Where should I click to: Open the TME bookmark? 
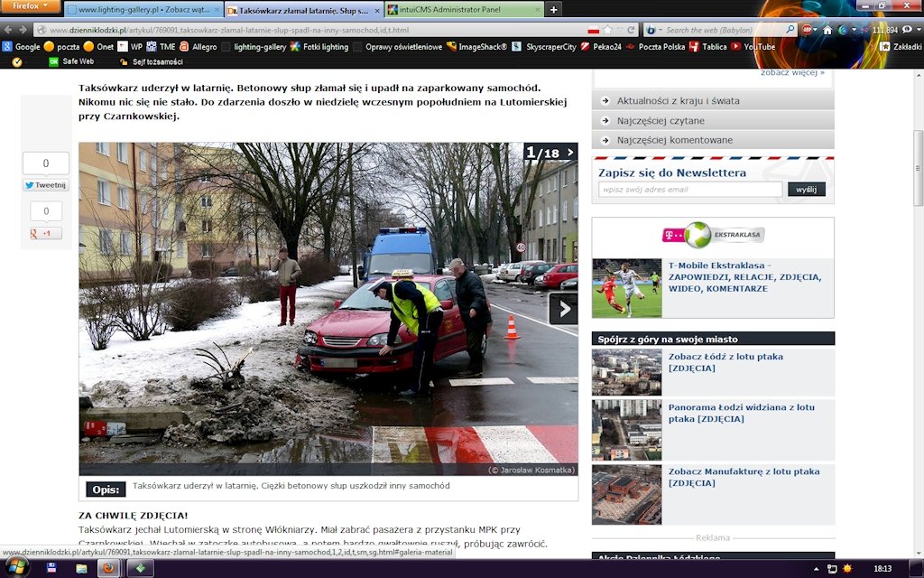(161, 47)
